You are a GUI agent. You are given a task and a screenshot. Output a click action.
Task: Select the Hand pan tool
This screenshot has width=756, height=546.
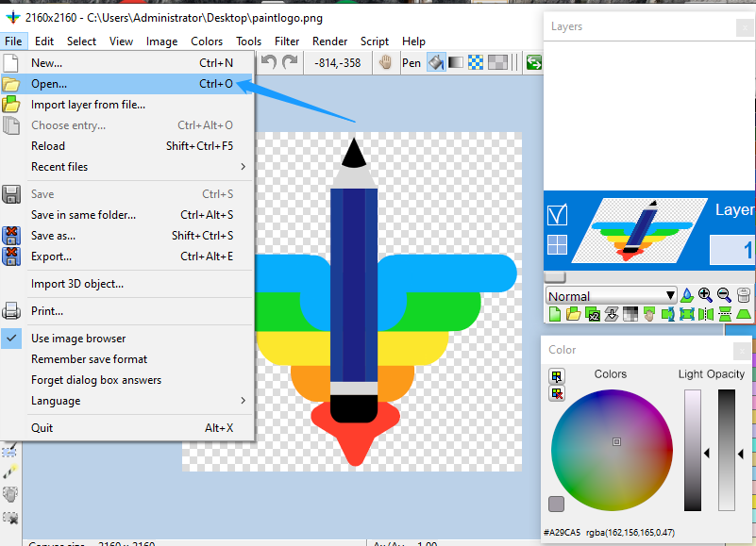click(x=385, y=63)
